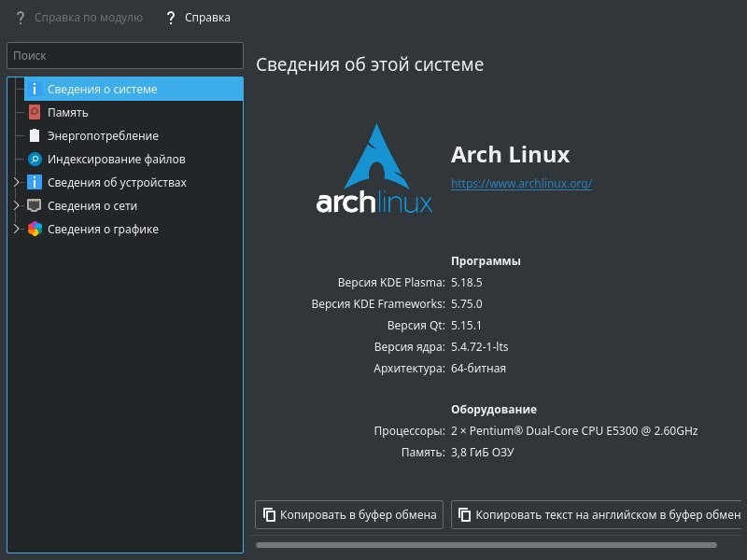Screen dimensions: 747x560
Task: Click the heading Сведения об этой системе
Action: point(370,64)
